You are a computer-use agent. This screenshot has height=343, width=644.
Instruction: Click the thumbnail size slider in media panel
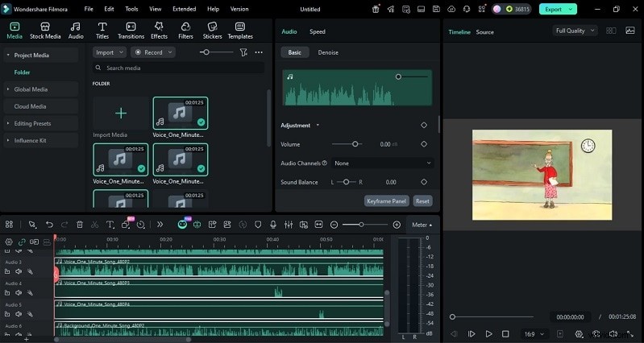[x=217, y=52]
